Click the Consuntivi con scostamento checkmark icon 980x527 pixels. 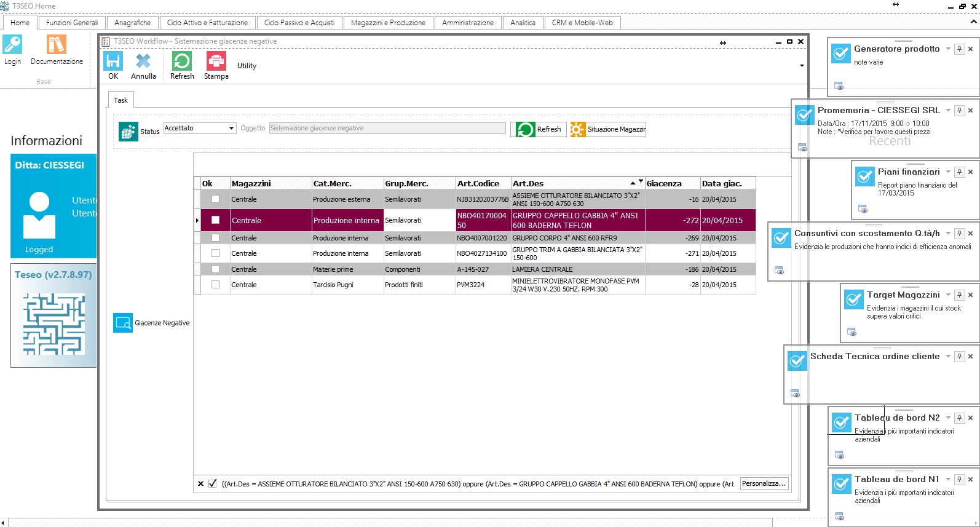coord(781,239)
